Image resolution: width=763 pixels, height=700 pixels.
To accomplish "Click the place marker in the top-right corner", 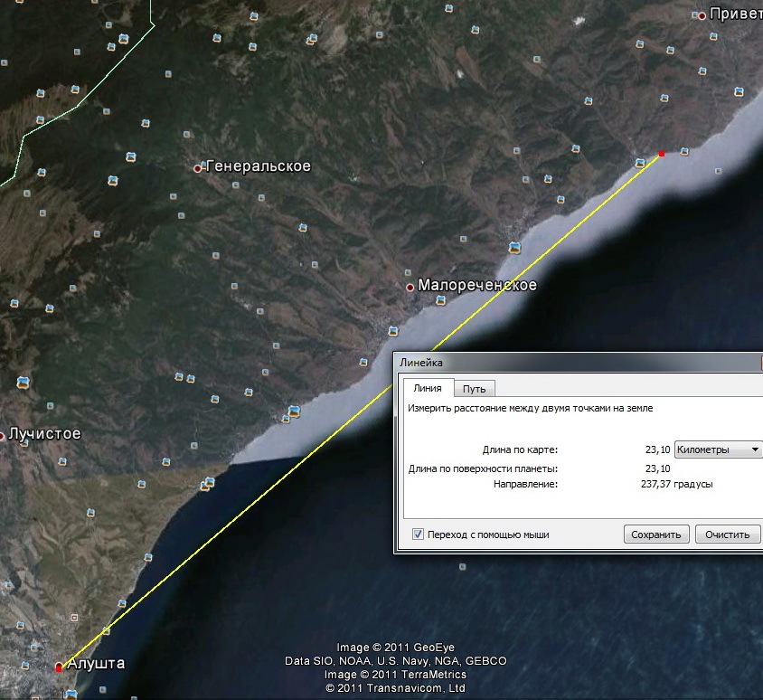I will 702,15.
